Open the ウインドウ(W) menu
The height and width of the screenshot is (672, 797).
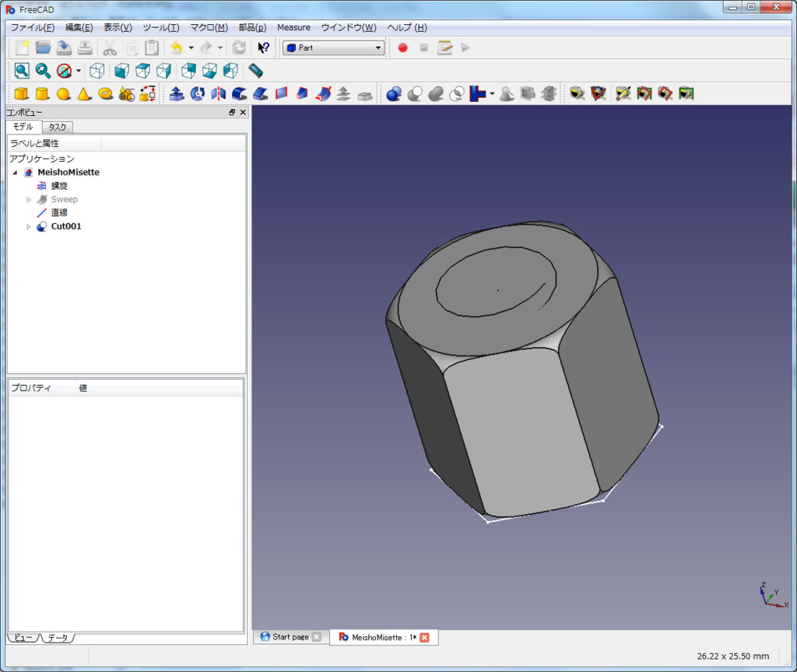tap(349, 27)
